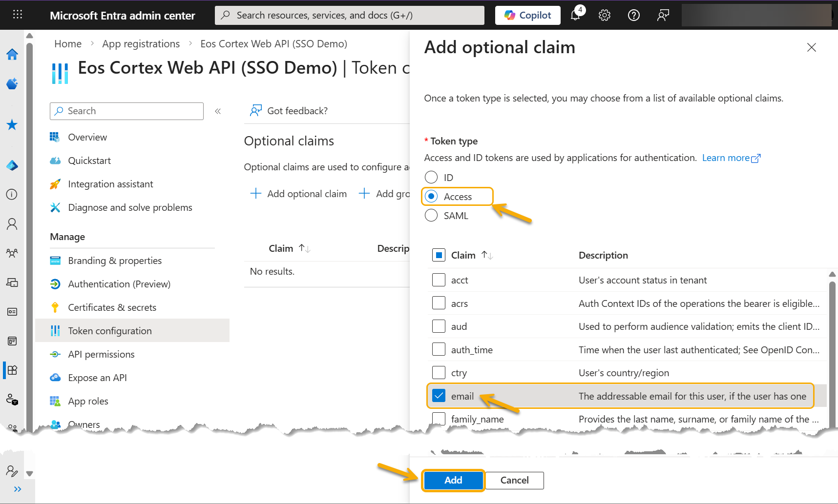This screenshot has height=504, width=838.
Task: Click 'User's account status in tenant' text
Action: pyautogui.click(x=643, y=280)
